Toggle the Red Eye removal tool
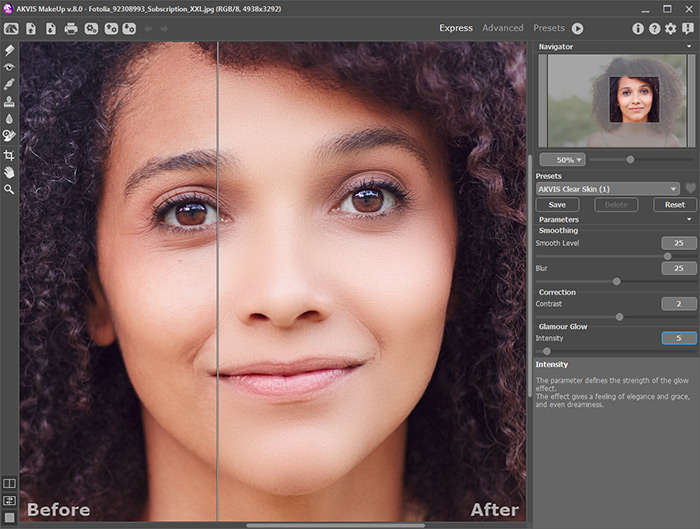 [9, 66]
